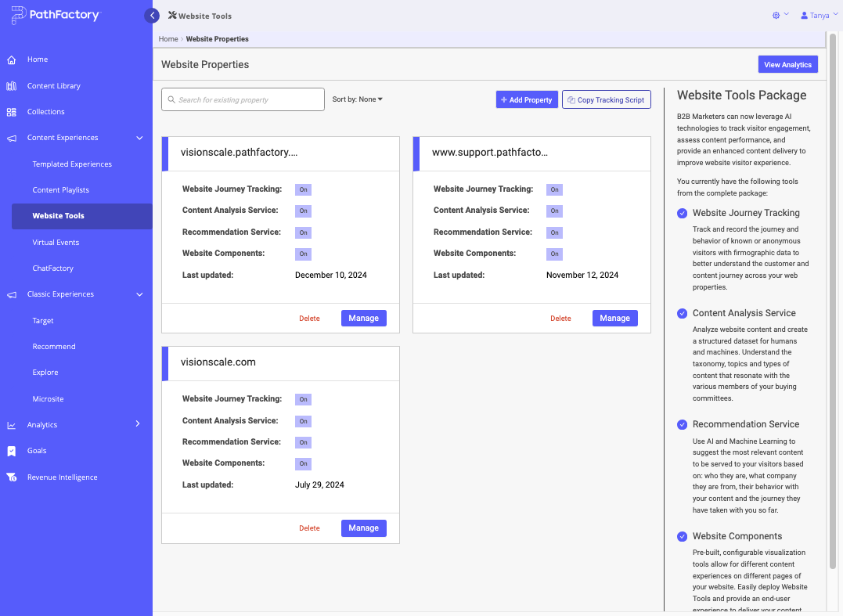Open the settings gear menu
This screenshot has height=616, width=843.
pyautogui.click(x=774, y=15)
